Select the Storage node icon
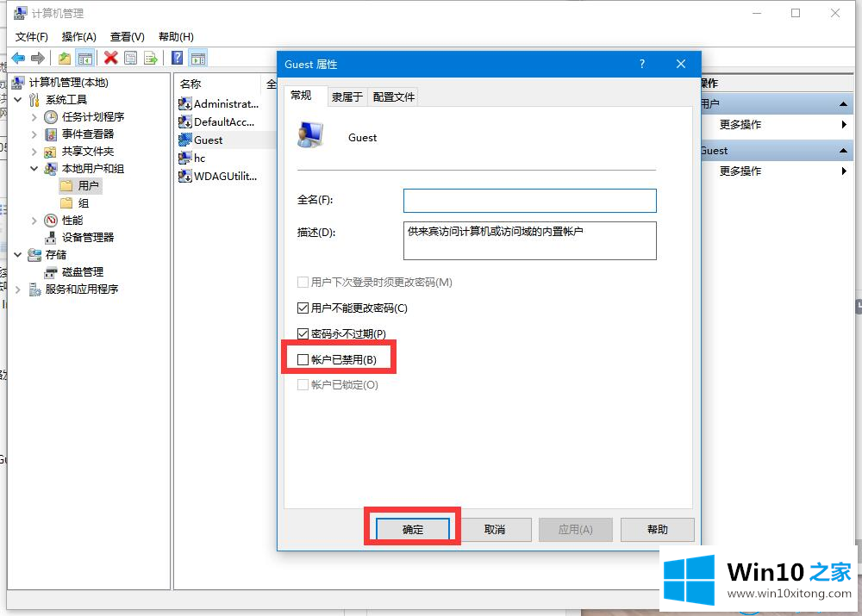 34,254
